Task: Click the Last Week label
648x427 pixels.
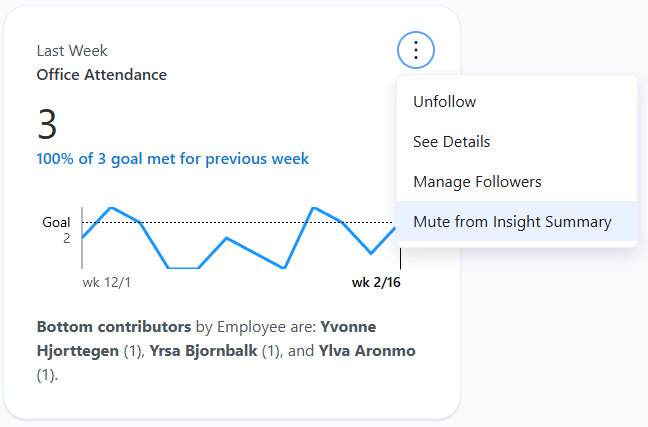Action: point(72,51)
